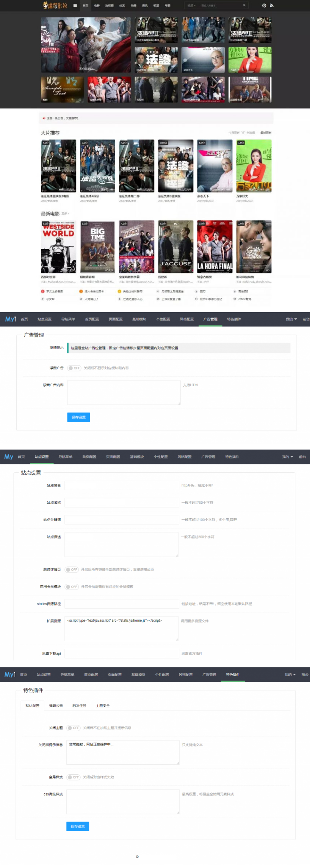Click the hamburger menu icon in header
Screen dimensions: 310x868
(x=75, y=5)
